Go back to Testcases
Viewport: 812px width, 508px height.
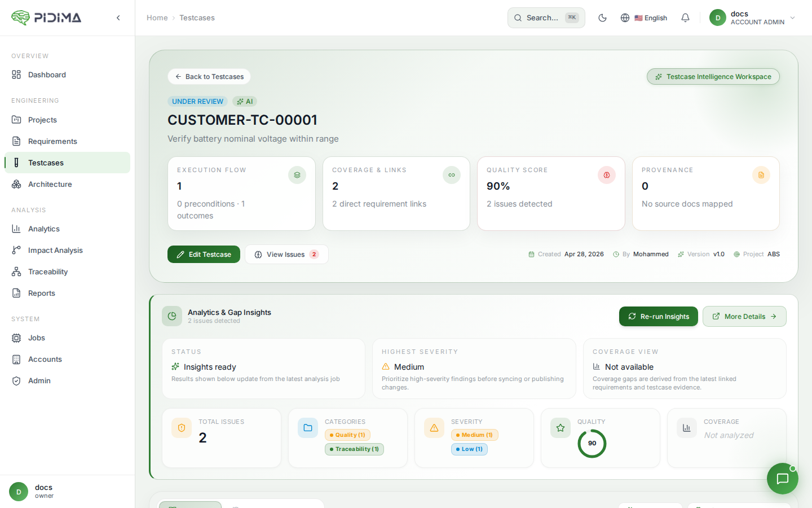(x=209, y=76)
